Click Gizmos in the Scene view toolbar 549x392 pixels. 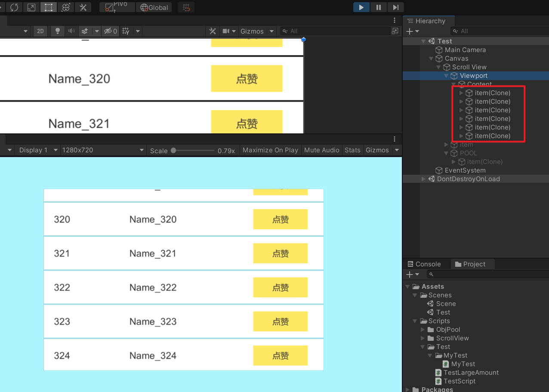pyautogui.click(x=252, y=31)
